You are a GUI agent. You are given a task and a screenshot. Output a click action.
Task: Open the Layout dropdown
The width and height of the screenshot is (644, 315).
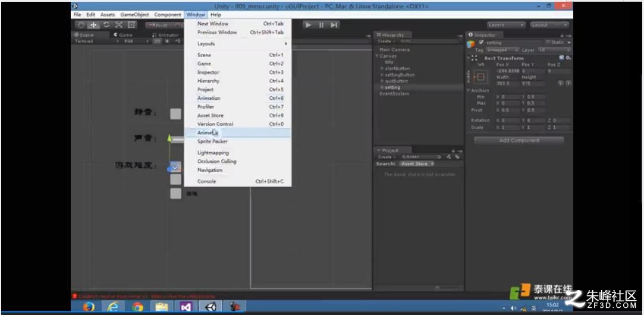click(x=549, y=25)
